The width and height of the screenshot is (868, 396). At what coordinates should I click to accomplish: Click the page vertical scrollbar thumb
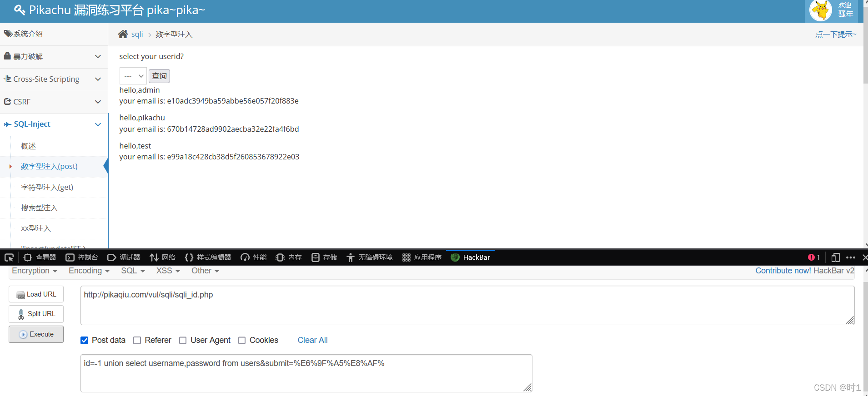pyautogui.click(x=866, y=45)
